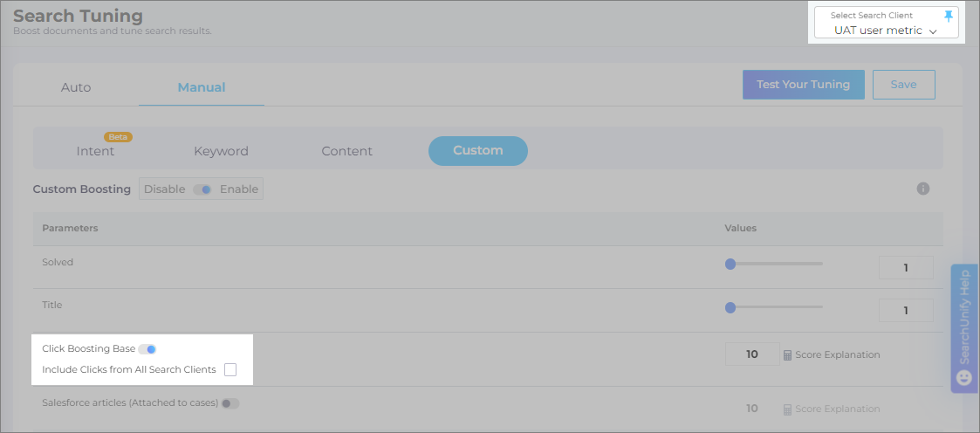980x433 pixels.
Task: Click the Title value input field
Action: tap(905, 310)
